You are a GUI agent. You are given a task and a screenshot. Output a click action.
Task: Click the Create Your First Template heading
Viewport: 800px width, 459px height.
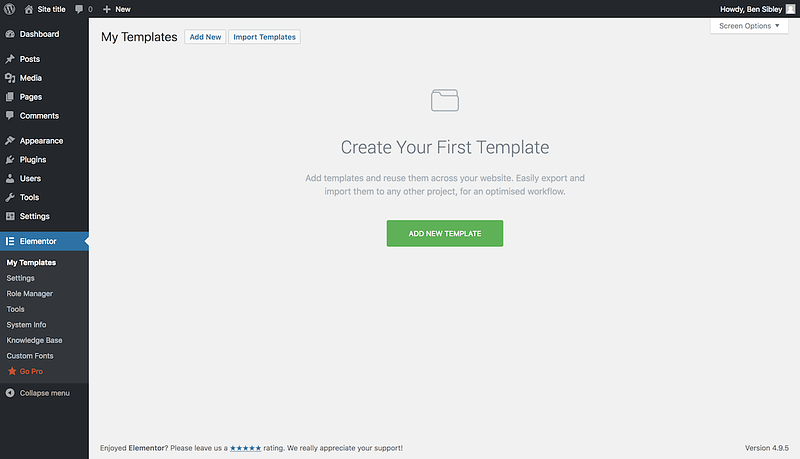point(445,147)
